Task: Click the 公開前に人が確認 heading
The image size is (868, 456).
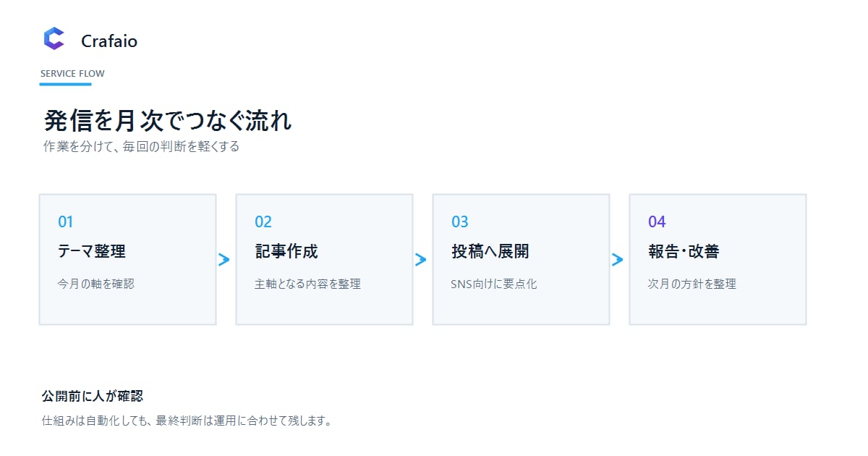Action: pos(93,396)
